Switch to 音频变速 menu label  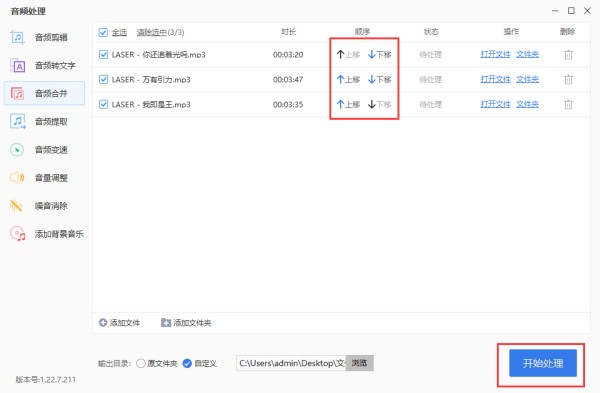tap(51, 150)
